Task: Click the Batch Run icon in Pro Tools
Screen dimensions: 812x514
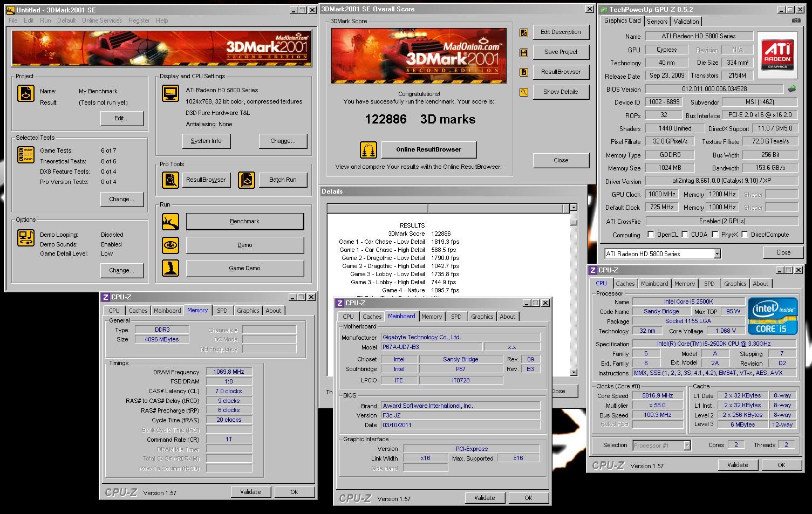Action: (x=247, y=180)
